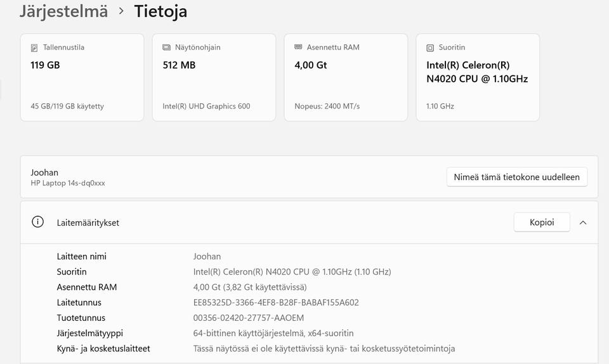Click the Joohan value in Laitteen nimi row
The image size is (609, 364).
point(207,256)
